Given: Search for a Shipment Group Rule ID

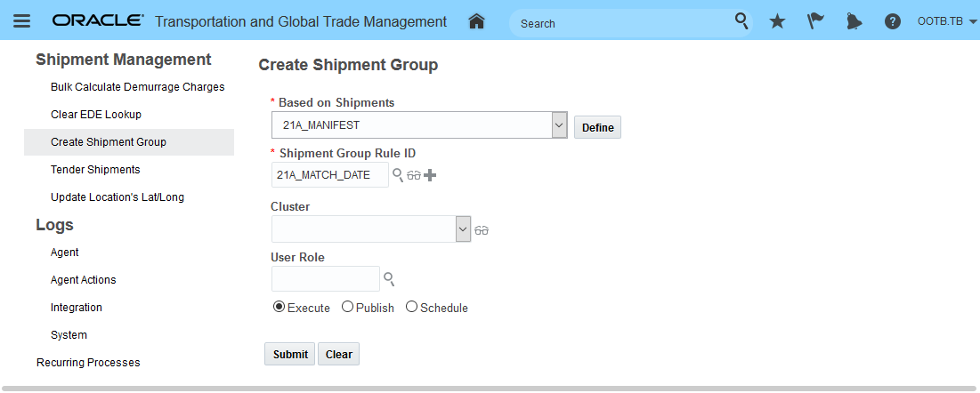Looking at the screenshot, I should tap(398, 175).
